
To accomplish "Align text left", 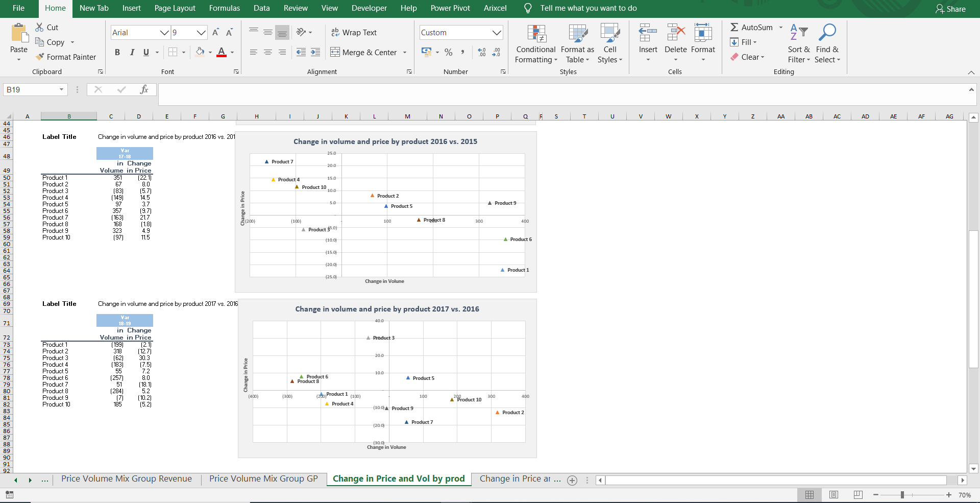I will pos(254,52).
